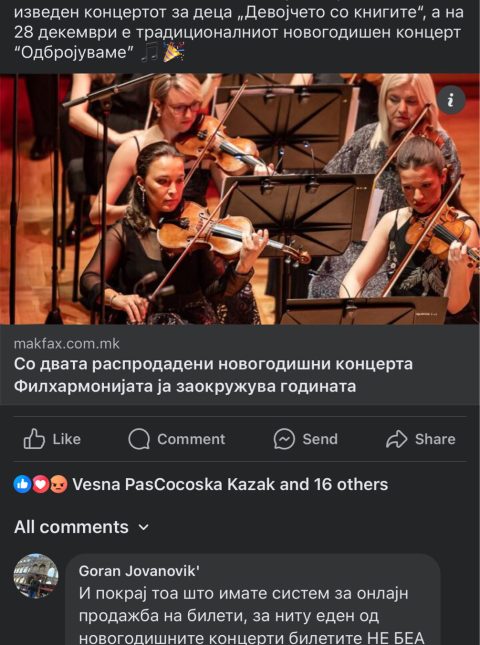Open Goran Jovanovik' profile name
The height and width of the screenshot is (645, 480).
[x=139, y=571]
